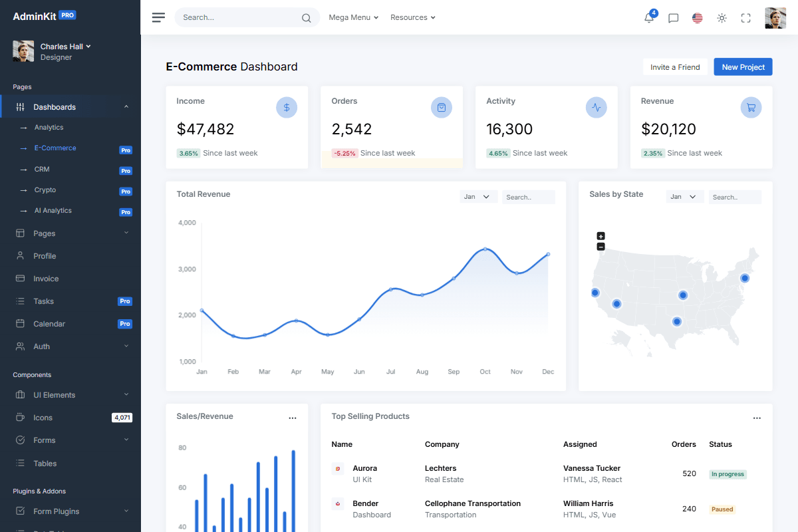Screen dimensions: 798x532
Task: Click the Bender product icon
Action: click(x=338, y=504)
